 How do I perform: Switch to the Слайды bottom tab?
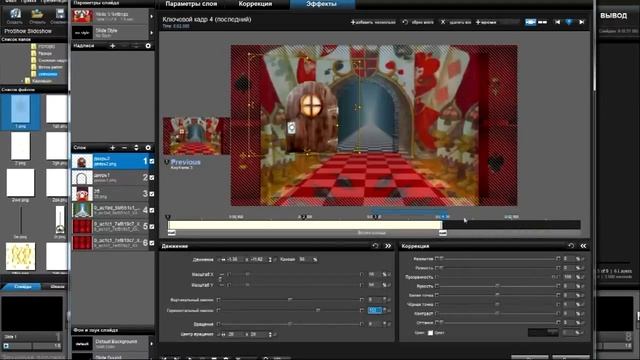click(x=22, y=287)
